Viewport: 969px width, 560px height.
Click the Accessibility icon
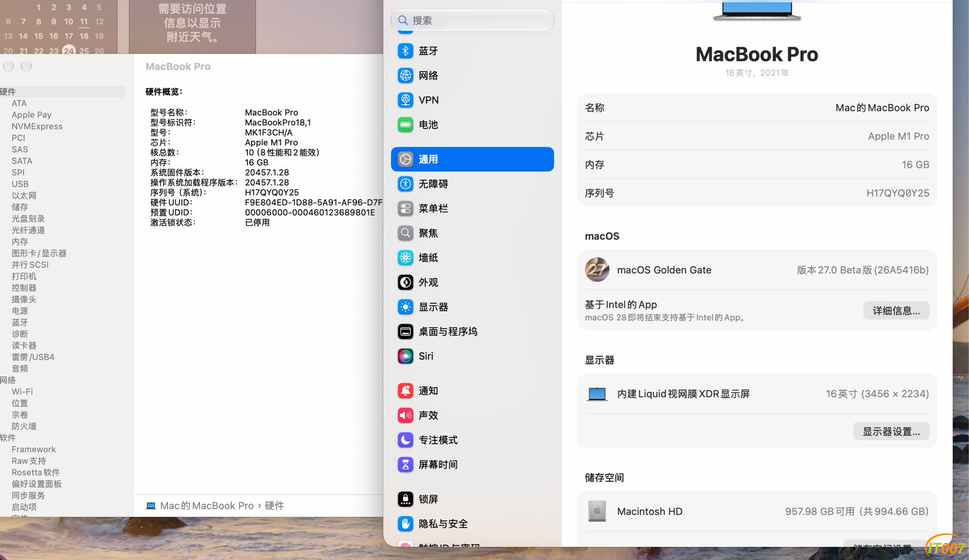point(405,184)
